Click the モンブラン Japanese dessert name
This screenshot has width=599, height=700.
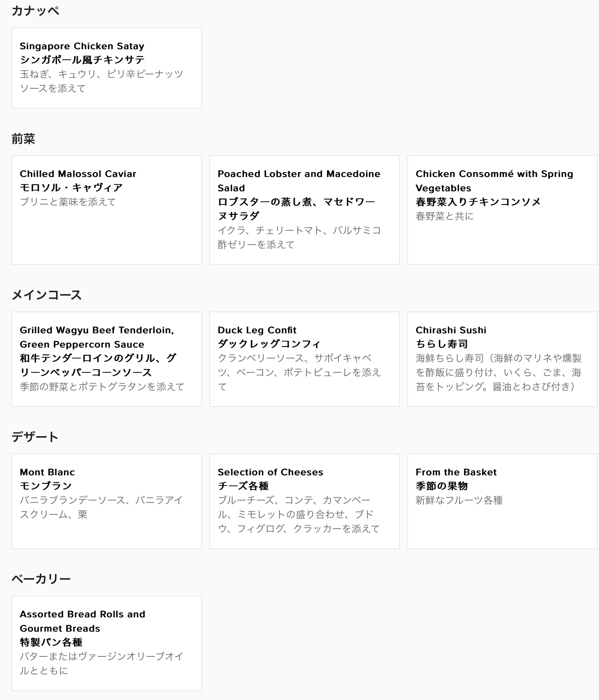[46, 486]
